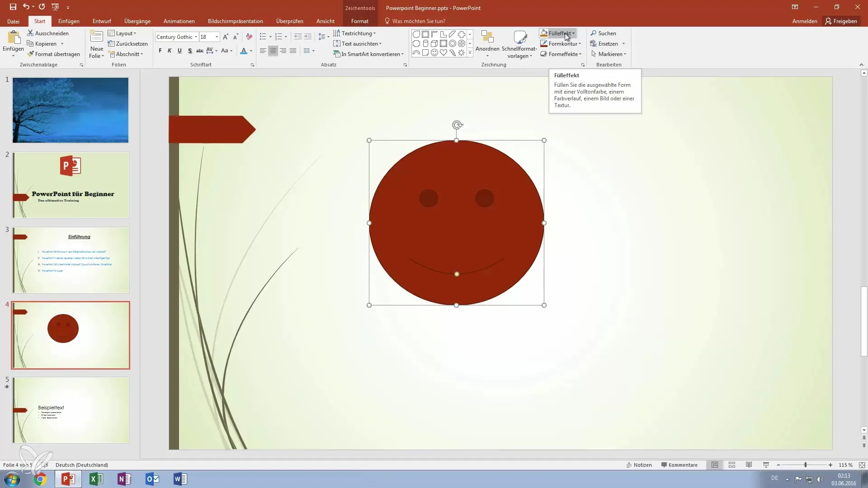Viewport: 868px width, 488px height.
Task: Open the font name combo box
Action: click(177, 37)
